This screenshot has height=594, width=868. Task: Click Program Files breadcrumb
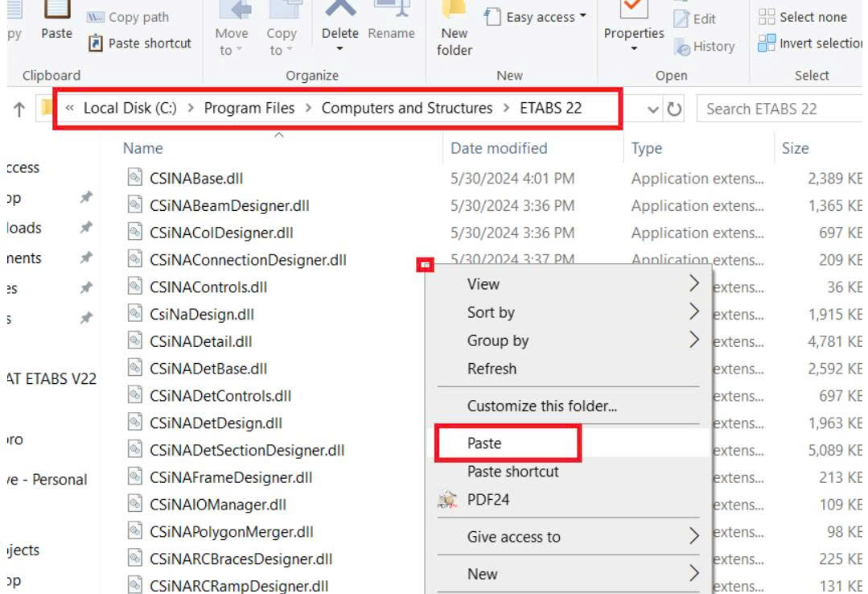(x=249, y=108)
